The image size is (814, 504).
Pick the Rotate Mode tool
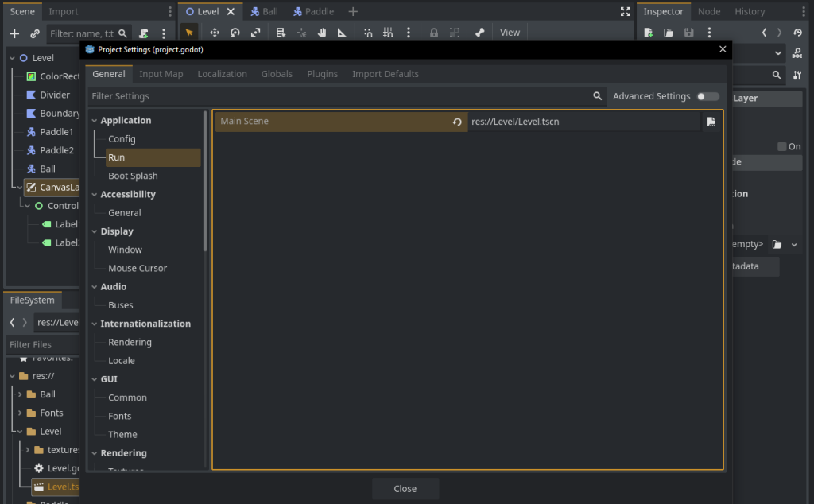click(235, 33)
